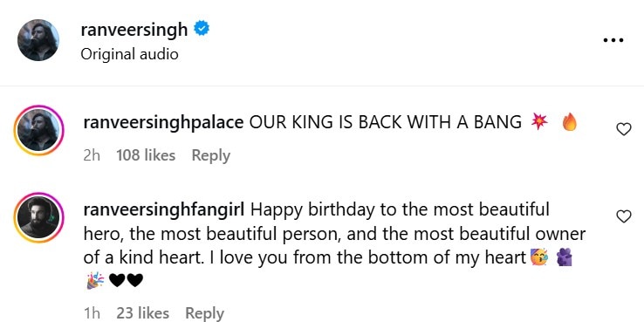The height and width of the screenshot is (322, 644).
Task: Open the ranveersingh username link
Action: pos(134,29)
